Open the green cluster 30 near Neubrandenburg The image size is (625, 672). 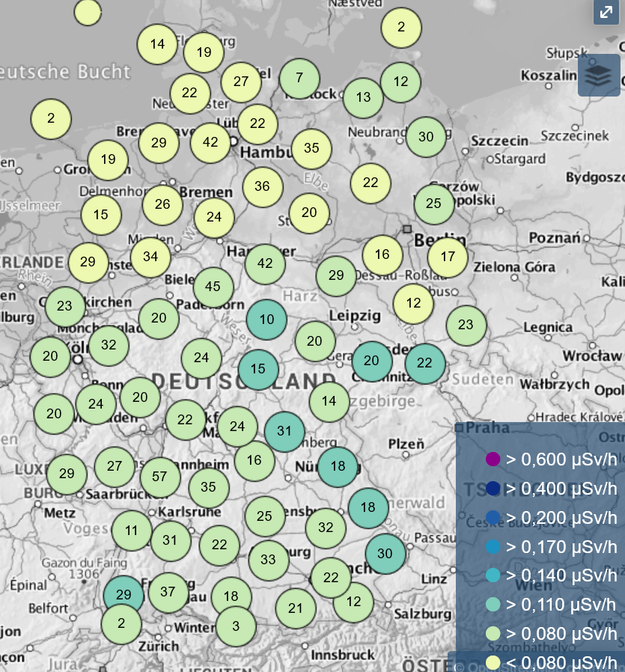click(x=426, y=137)
